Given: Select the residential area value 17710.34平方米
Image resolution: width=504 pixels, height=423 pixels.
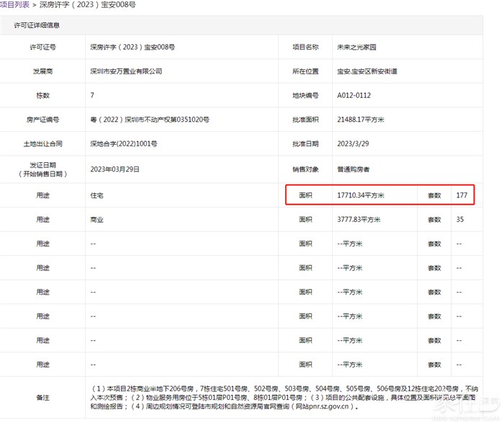Looking at the screenshot, I should [x=361, y=195].
